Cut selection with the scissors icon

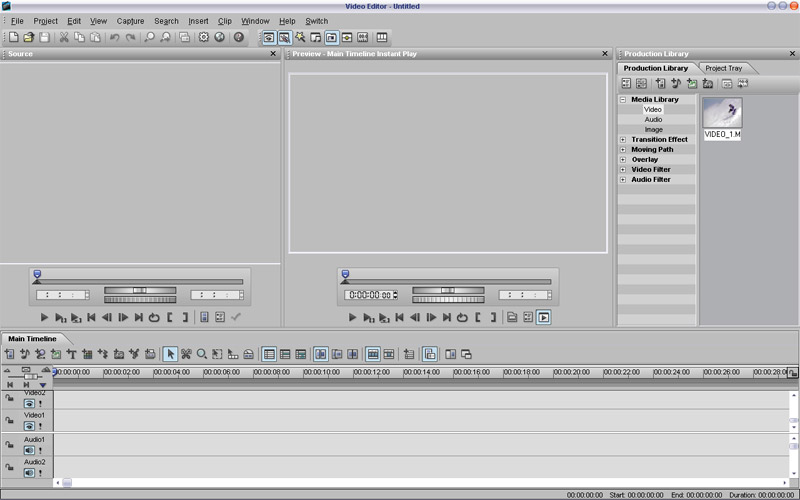click(64, 37)
